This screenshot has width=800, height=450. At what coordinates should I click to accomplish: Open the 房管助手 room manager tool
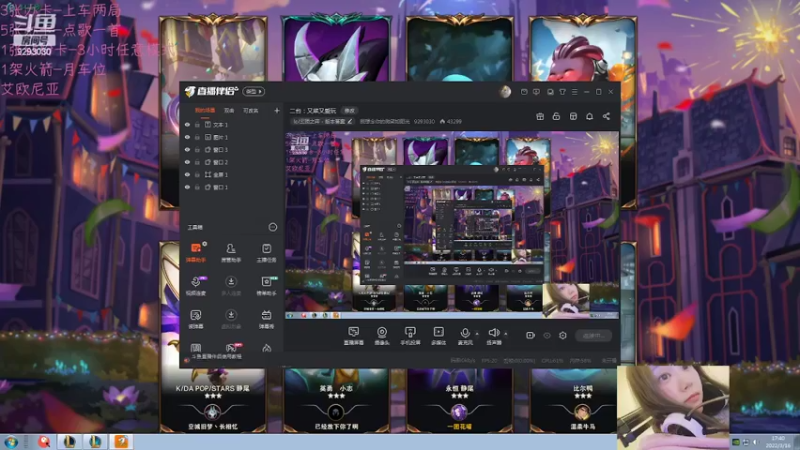pos(231,253)
